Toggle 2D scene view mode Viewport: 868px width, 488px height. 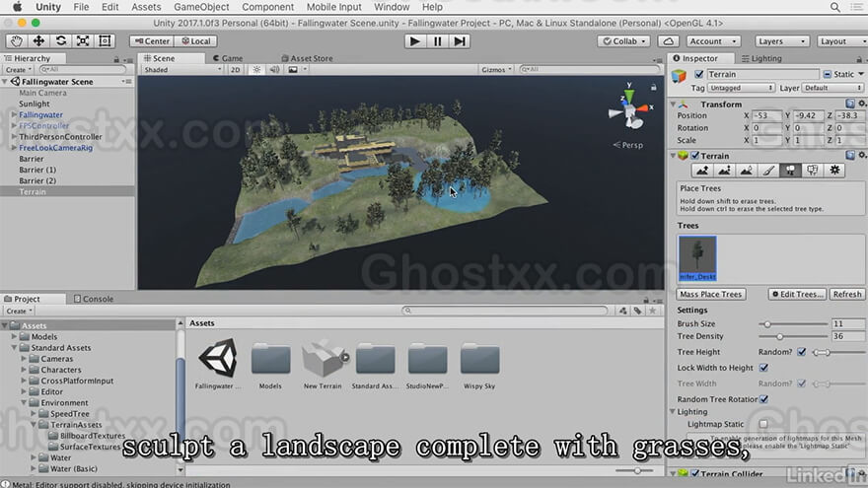(236, 70)
